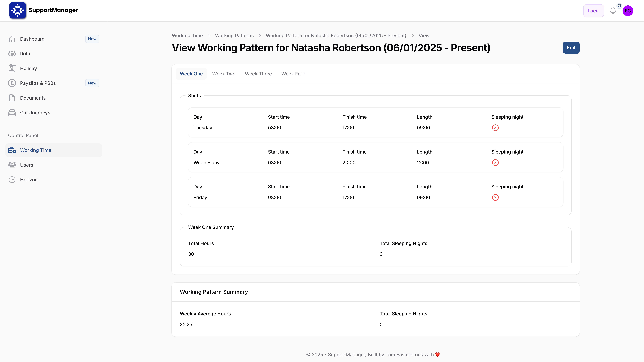Screen dimensions: 644x362
Task: Click the Horizon clock icon
Action: [x=12, y=180]
